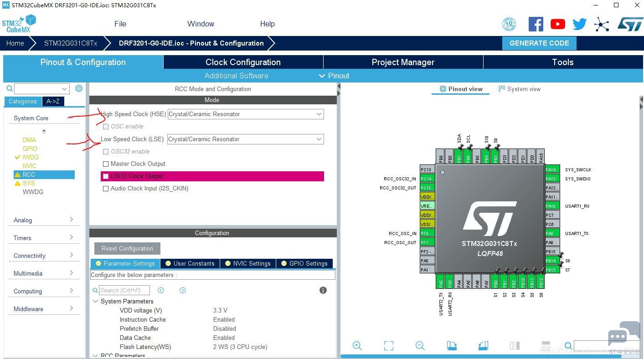Open the YouTube icon link
The image size is (644, 359).
557,24
